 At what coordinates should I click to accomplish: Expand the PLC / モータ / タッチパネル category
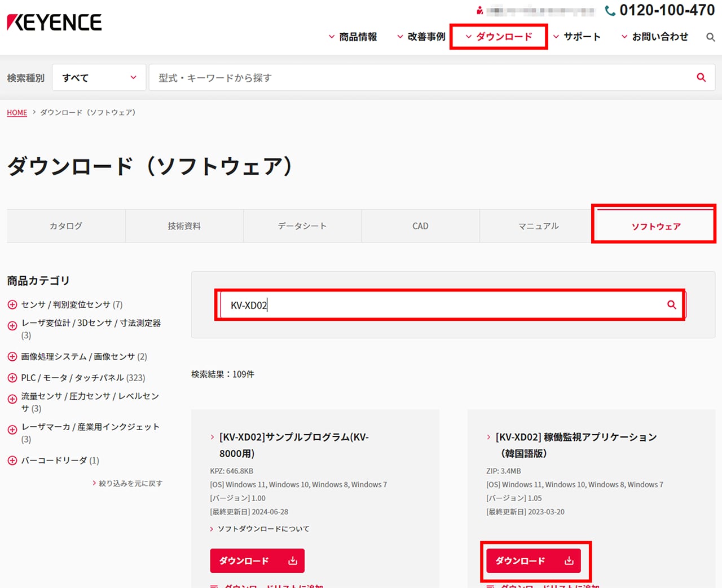point(12,378)
